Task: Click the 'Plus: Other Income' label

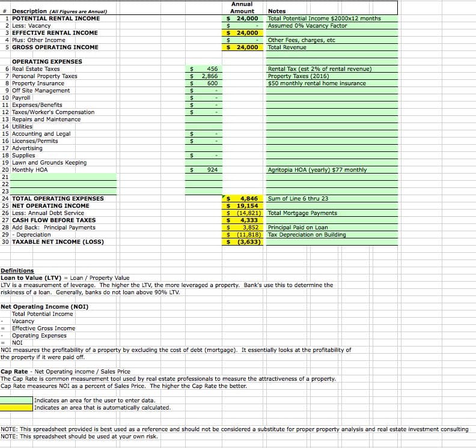Action: coord(38,40)
